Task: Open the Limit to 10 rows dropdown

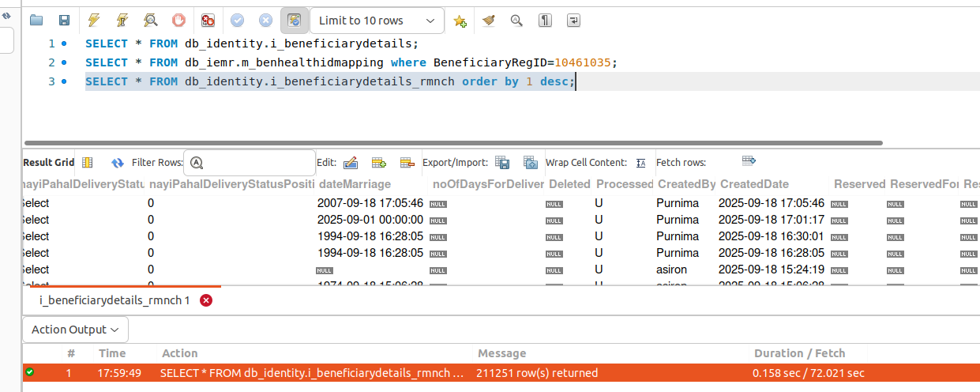Action: [376, 21]
